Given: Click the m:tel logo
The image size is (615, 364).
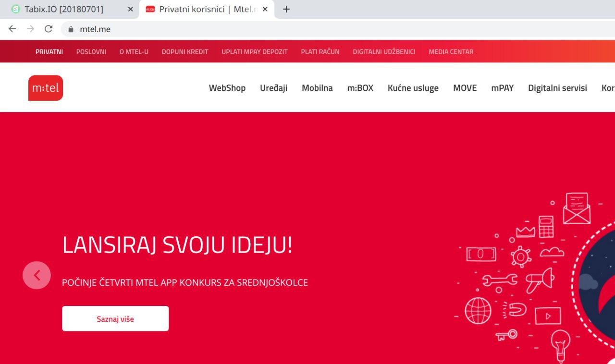Looking at the screenshot, I should tap(46, 88).
